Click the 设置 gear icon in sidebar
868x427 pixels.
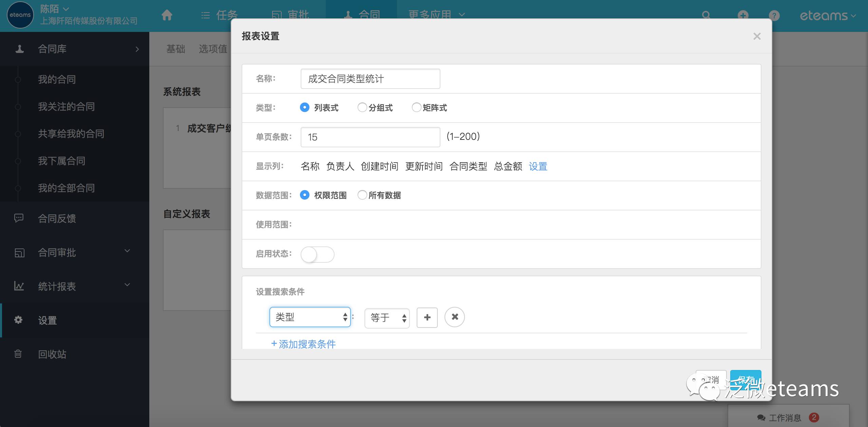click(x=18, y=320)
